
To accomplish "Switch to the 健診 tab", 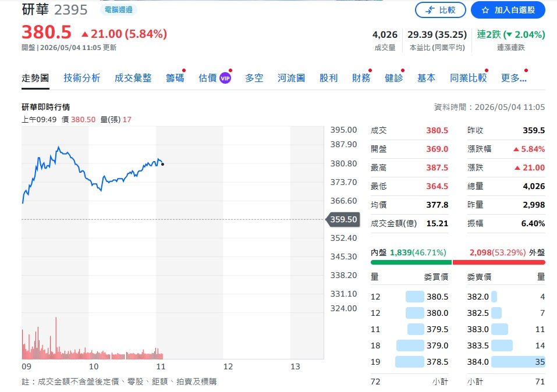I will point(393,78).
